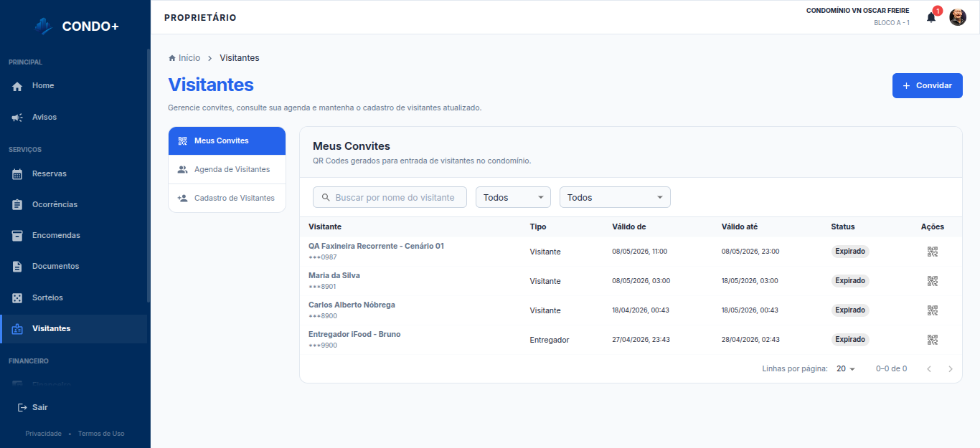Click CONDOMÍNIO VN OSCAR FREIRE label
Image resolution: width=980 pixels, height=448 pixels.
857,11
